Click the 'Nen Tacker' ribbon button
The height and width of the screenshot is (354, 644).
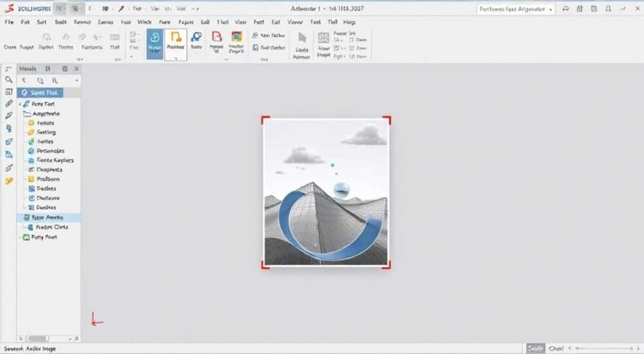click(269, 36)
